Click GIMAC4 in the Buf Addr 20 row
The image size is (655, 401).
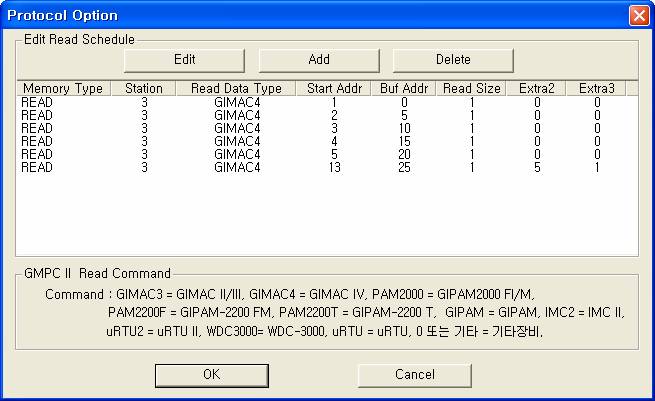pos(237,154)
